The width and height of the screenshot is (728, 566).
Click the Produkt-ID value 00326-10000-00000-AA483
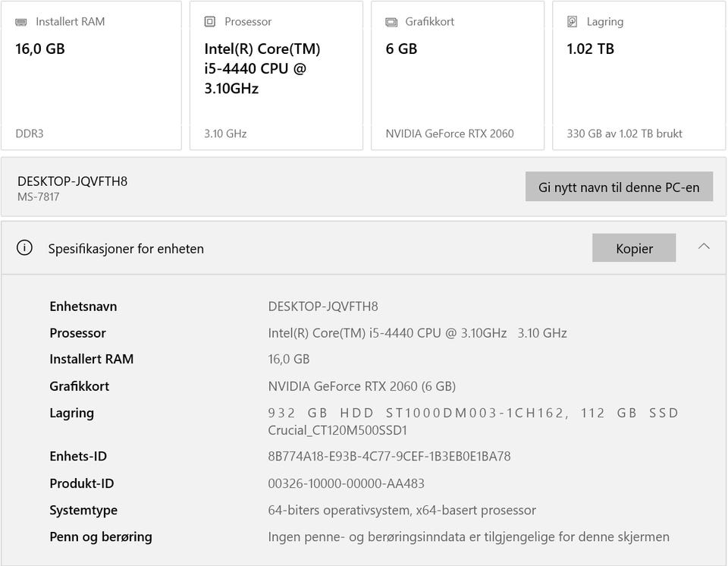click(x=346, y=483)
